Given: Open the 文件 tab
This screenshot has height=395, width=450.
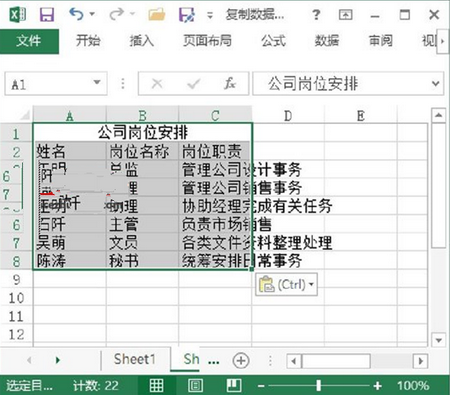Looking at the screenshot, I should coord(29,41).
